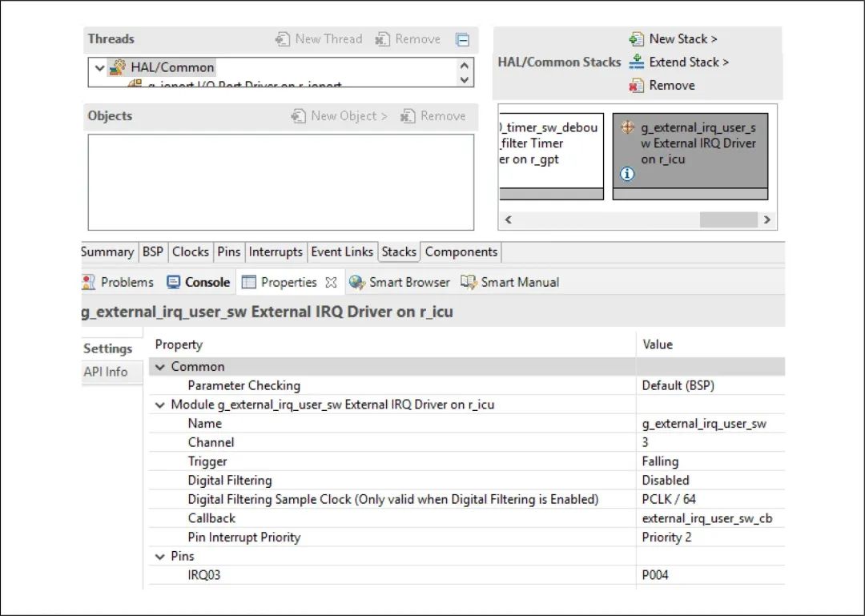Open the API Info section
The width and height of the screenshot is (865, 616).
pyautogui.click(x=106, y=372)
